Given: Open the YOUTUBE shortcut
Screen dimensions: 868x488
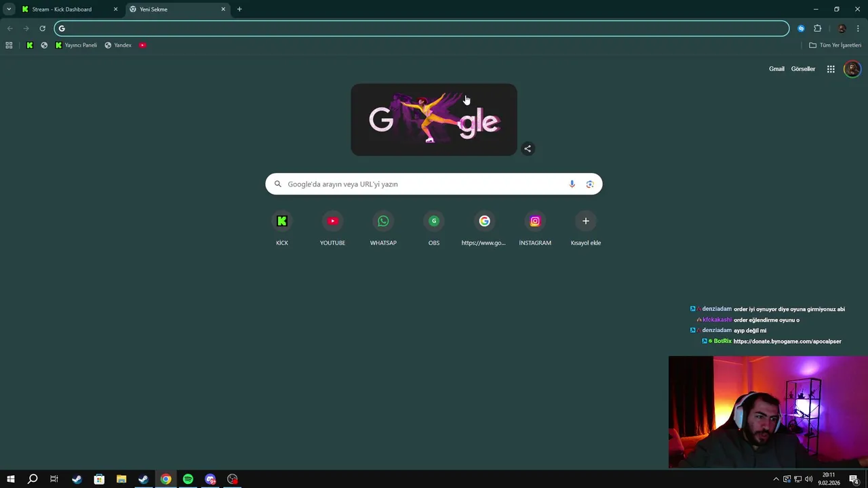Looking at the screenshot, I should (x=332, y=229).
